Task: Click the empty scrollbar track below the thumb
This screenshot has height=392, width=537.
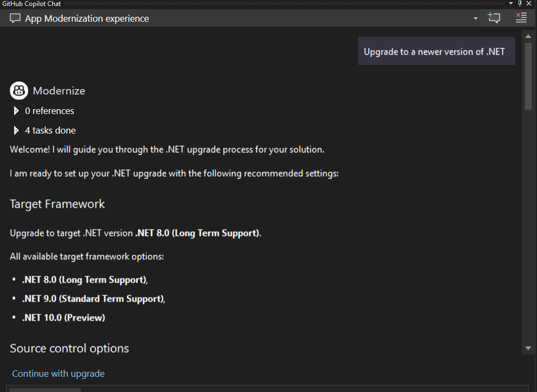Action: pos(528,228)
